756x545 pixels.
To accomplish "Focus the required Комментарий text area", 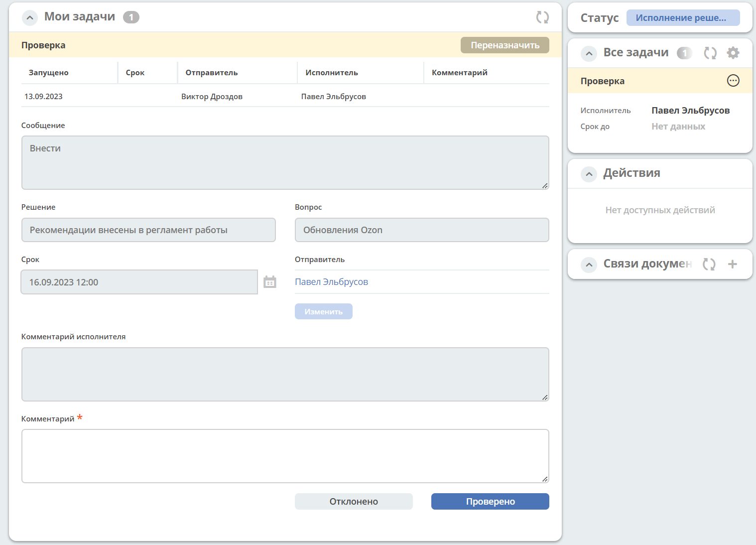I will coord(285,456).
